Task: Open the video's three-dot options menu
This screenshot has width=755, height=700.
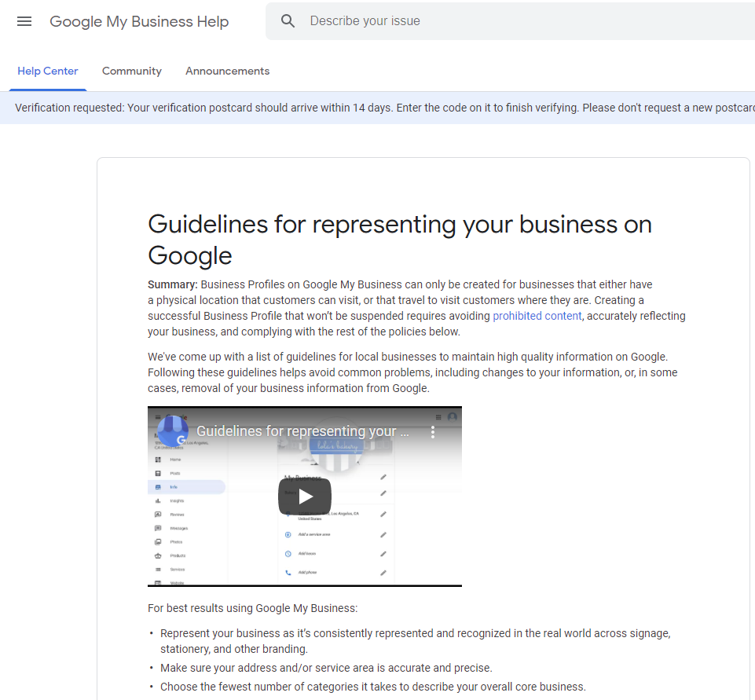Action: click(433, 431)
